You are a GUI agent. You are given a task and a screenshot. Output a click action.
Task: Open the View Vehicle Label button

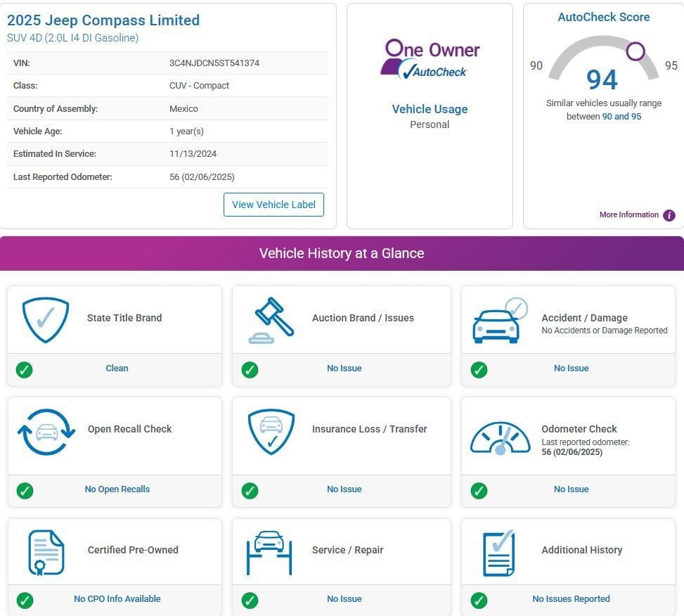pyautogui.click(x=273, y=205)
